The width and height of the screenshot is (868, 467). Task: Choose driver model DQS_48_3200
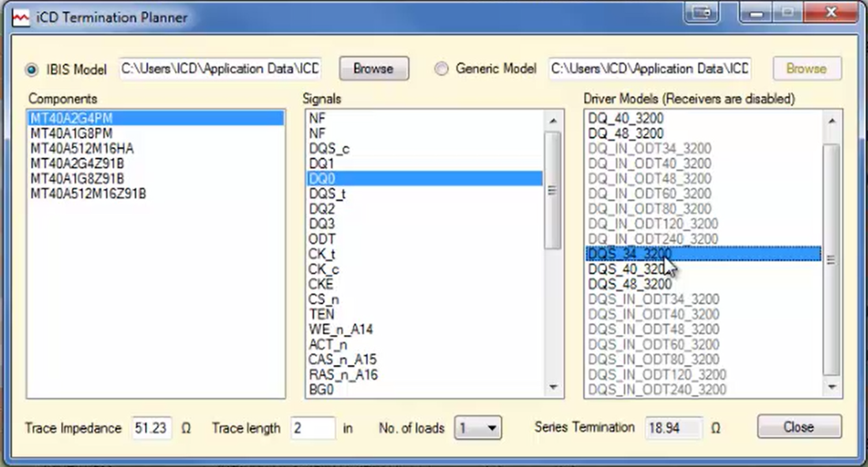[703, 284]
